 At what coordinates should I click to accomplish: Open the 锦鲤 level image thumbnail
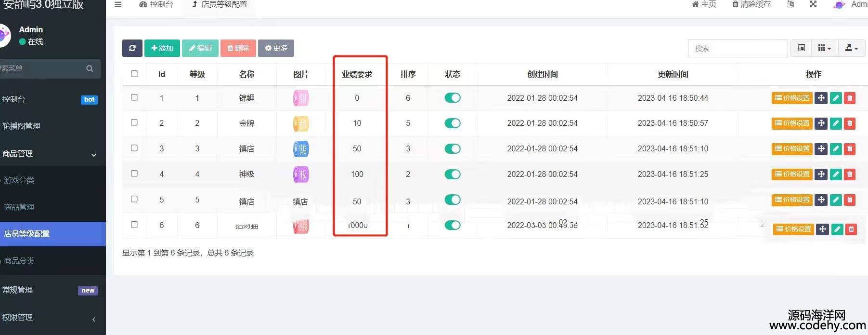pyautogui.click(x=301, y=98)
